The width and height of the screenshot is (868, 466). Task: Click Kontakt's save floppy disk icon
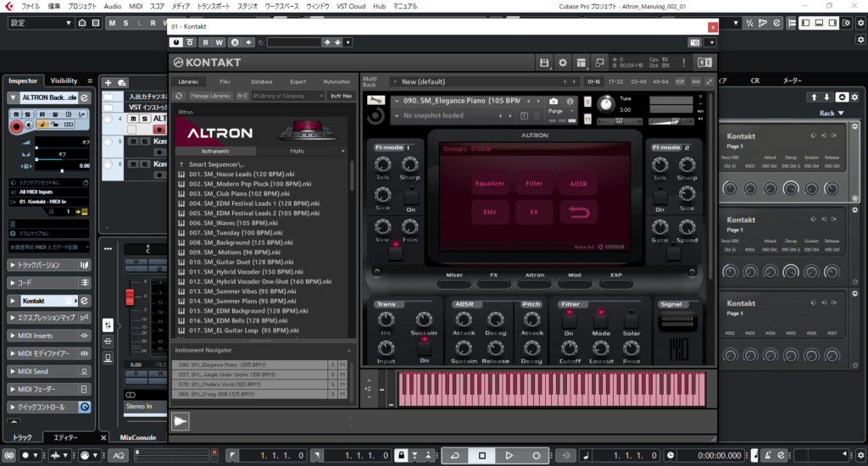tap(545, 63)
